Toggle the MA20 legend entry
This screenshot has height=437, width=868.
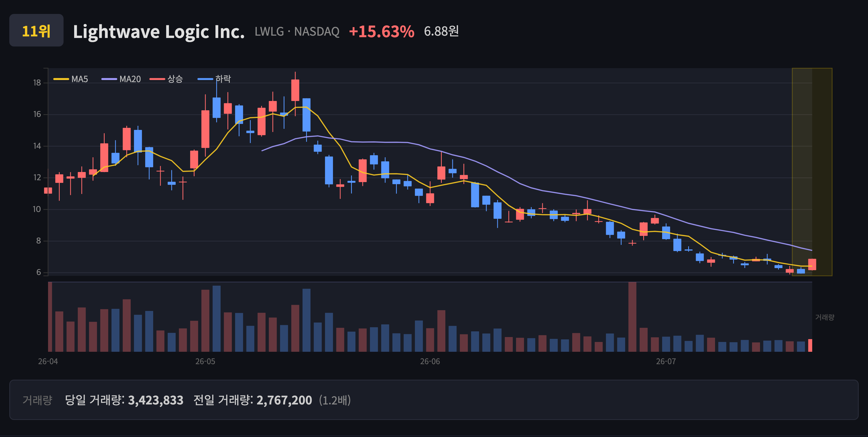121,79
